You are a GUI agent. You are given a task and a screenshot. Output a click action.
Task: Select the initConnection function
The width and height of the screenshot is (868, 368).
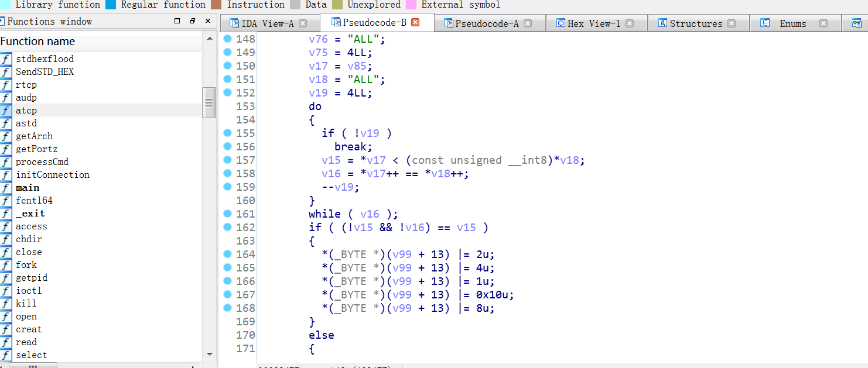click(x=53, y=175)
